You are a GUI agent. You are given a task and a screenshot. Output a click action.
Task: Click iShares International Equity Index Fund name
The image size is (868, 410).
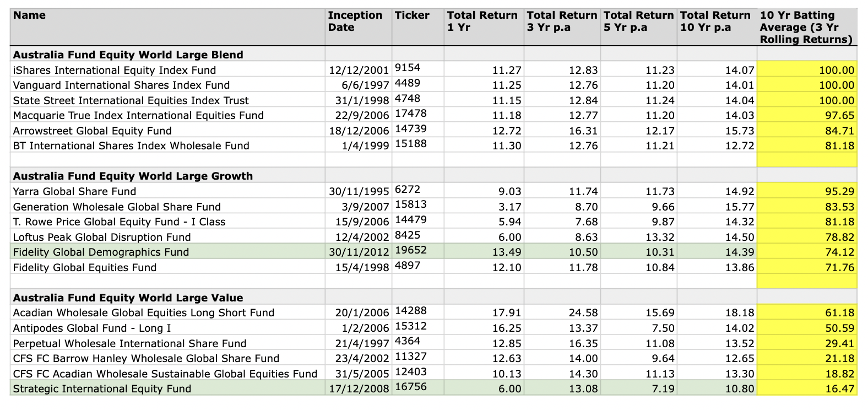pos(115,70)
